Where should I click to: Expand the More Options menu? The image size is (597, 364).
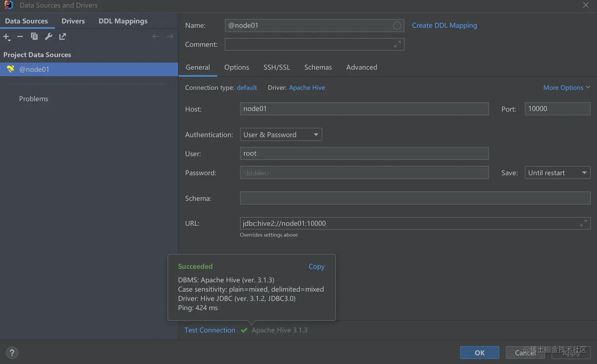coord(567,88)
